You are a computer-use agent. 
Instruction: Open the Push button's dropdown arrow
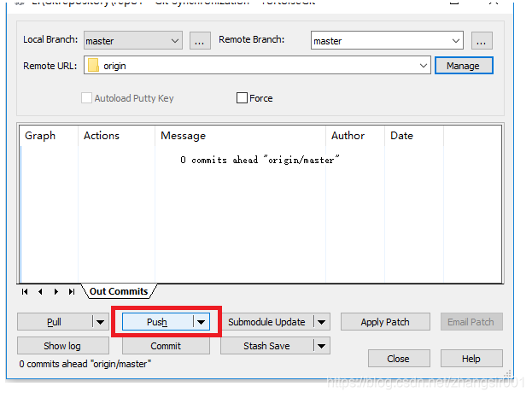click(202, 322)
